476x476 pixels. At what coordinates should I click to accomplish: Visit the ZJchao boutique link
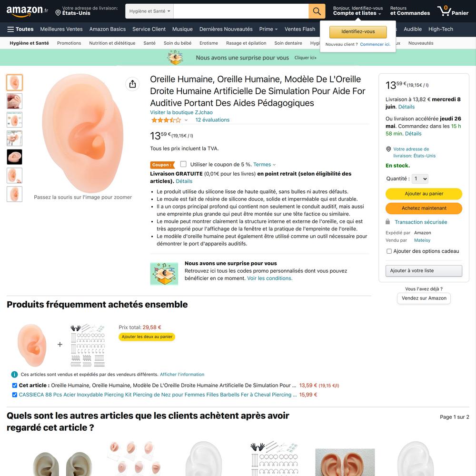[x=181, y=112]
